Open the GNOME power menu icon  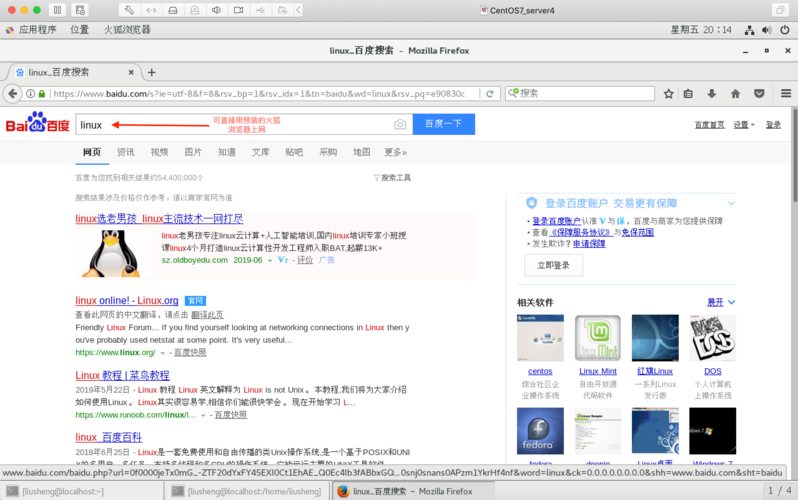tap(785, 30)
